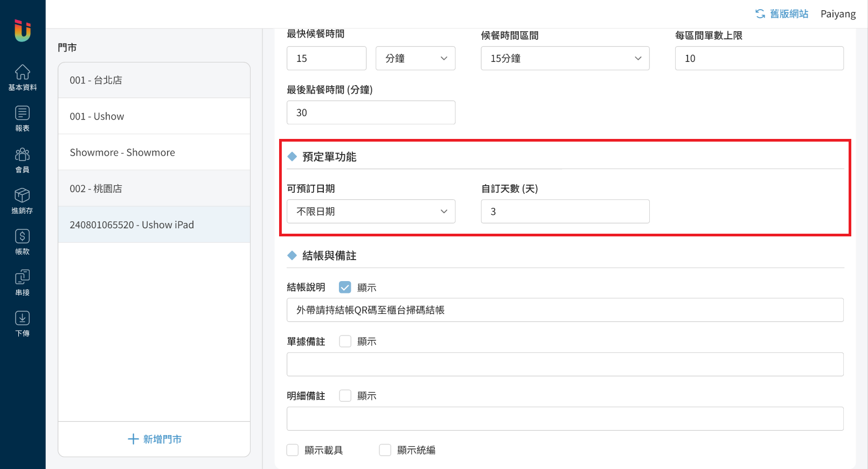Open the Paiyang user menu

838,14
